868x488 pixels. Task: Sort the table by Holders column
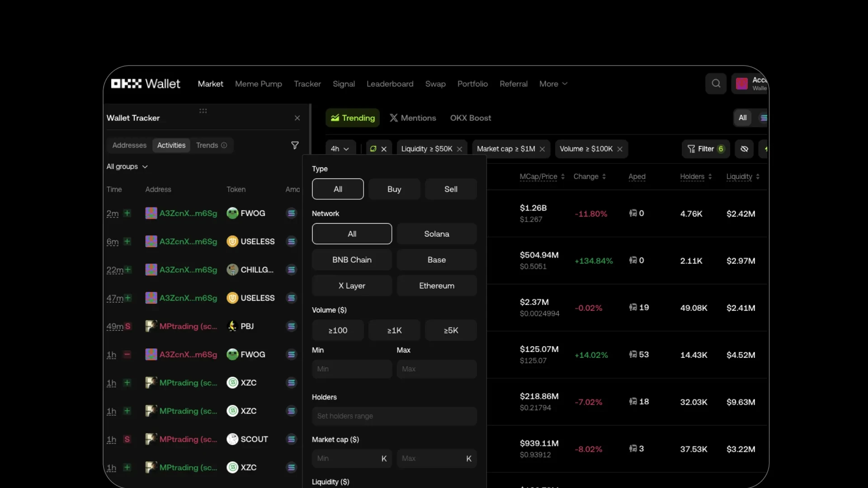tap(695, 177)
